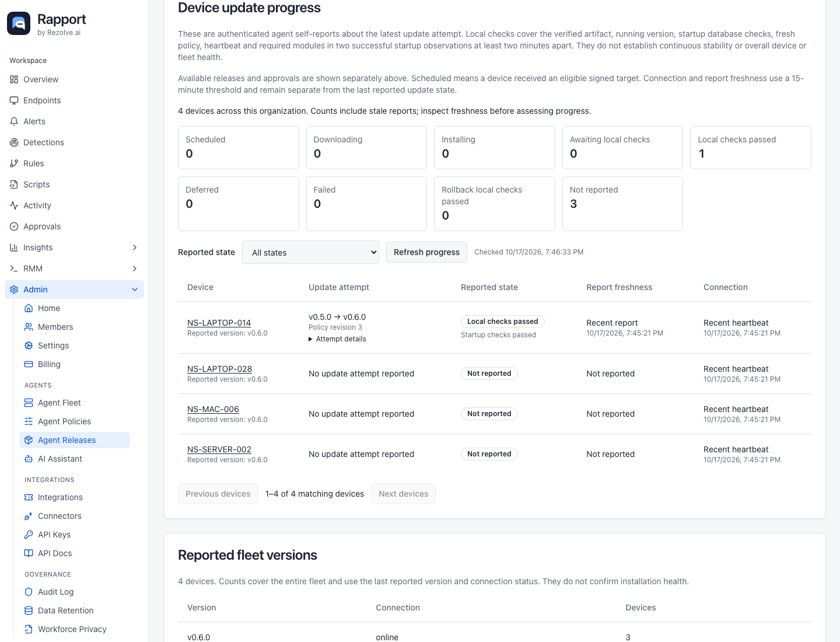Viewport: 840px width, 642px height.
Task: Click the Previous devices button
Action: click(218, 494)
